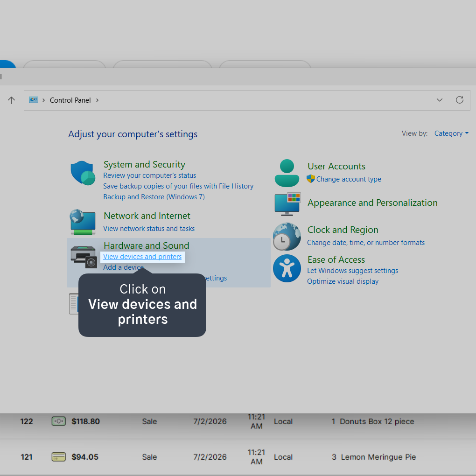Expand the address bar history dropdown chevron
This screenshot has height=476, width=476.
[x=439, y=100]
